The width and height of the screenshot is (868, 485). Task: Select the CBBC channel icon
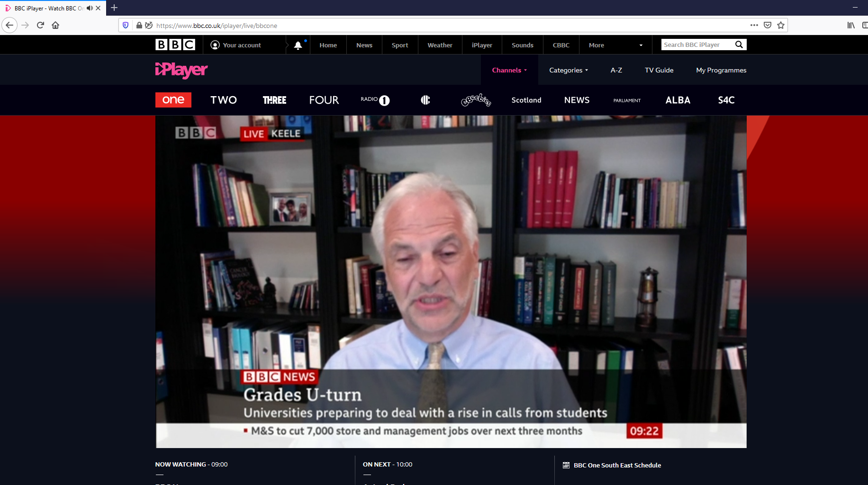tap(425, 100)
